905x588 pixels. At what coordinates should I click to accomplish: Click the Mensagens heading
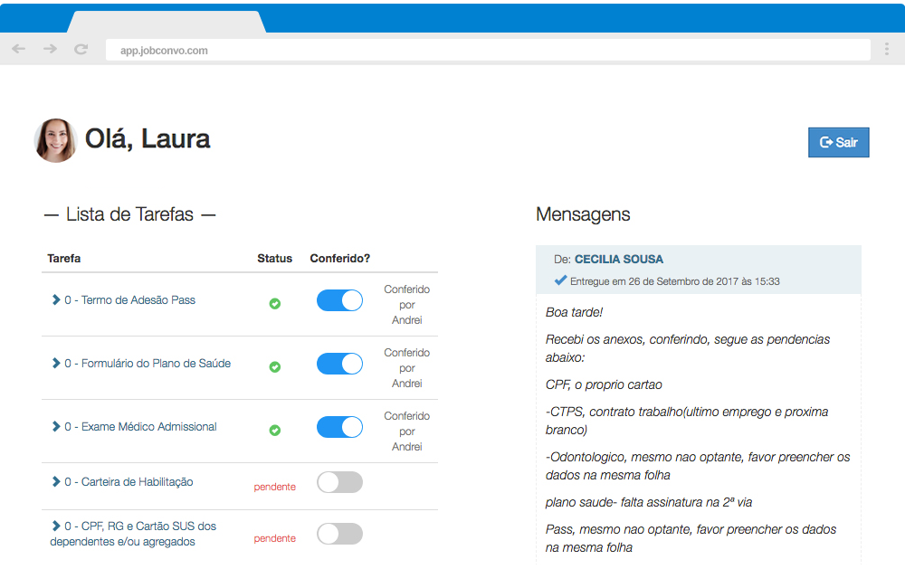[x=583, y=214]
